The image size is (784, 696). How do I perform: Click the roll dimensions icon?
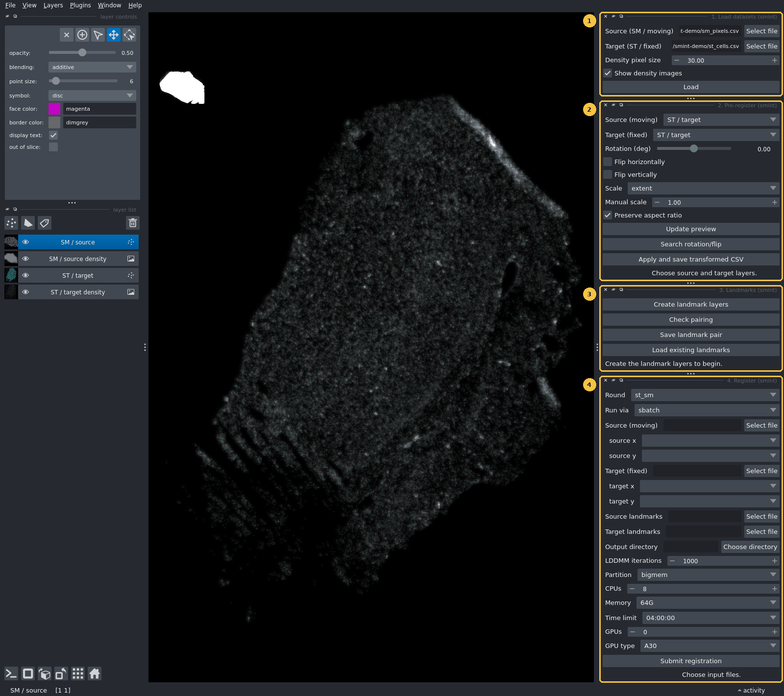(x=45, y=673)
